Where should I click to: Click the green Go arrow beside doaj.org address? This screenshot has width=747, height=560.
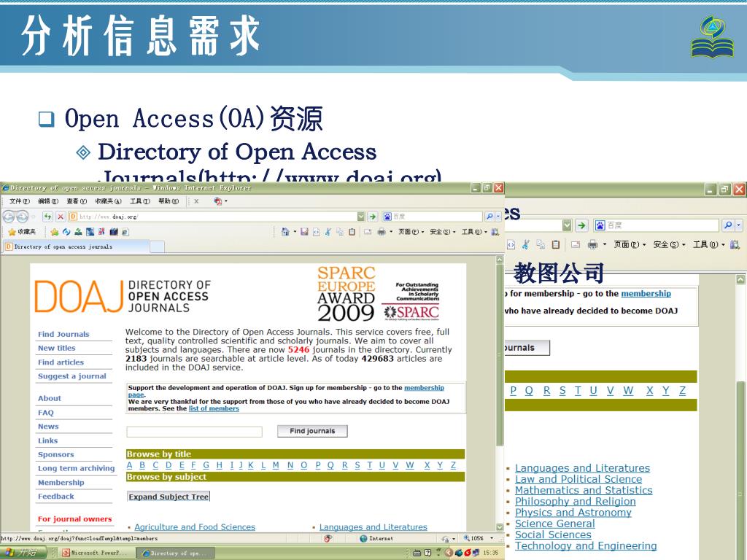tap(373, 217)
